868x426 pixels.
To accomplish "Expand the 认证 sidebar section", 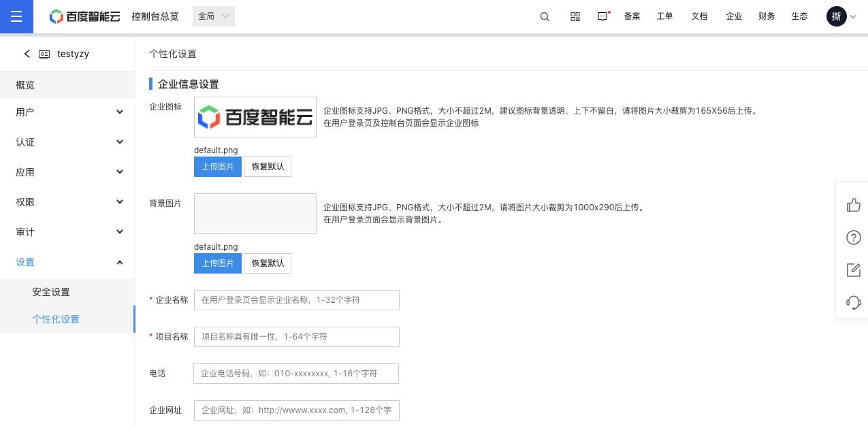I will click(67, 142).
